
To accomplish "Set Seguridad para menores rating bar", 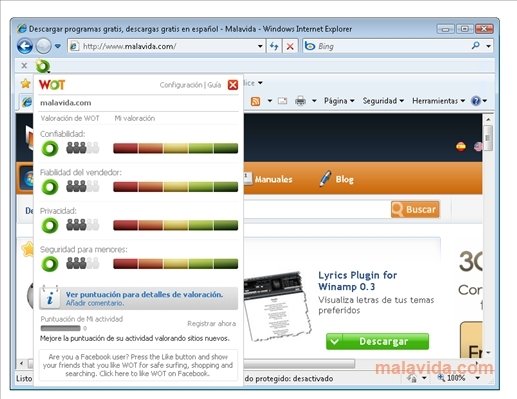I will click(x=175, y=264).
